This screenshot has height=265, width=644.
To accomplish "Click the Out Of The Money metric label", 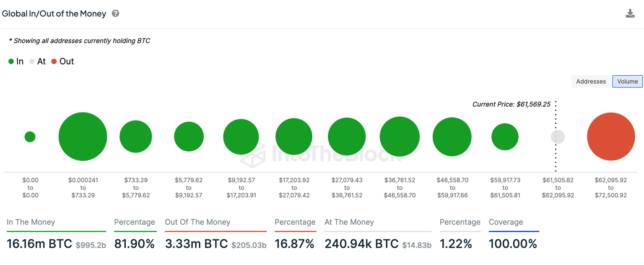I will coord(197,222).
